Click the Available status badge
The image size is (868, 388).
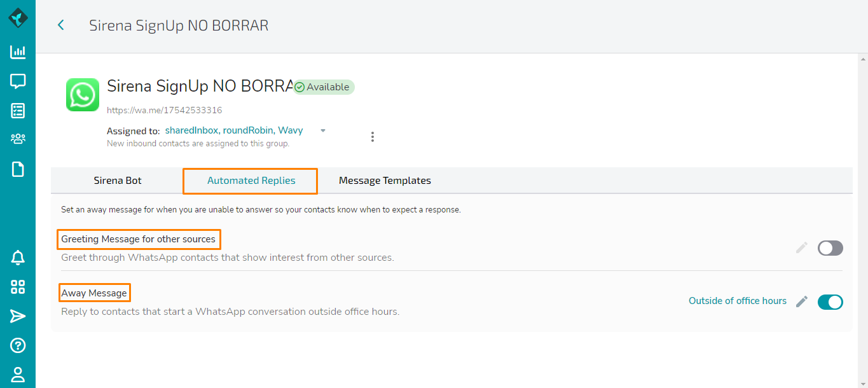(x=324, y=87)
